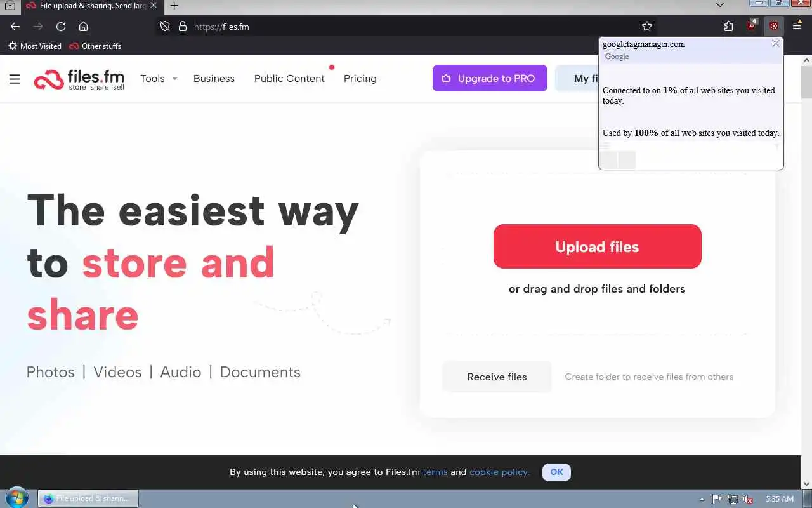Reload the current page
Image resolution: width=812 pixels, height=508 pixels.
point(61,26)
